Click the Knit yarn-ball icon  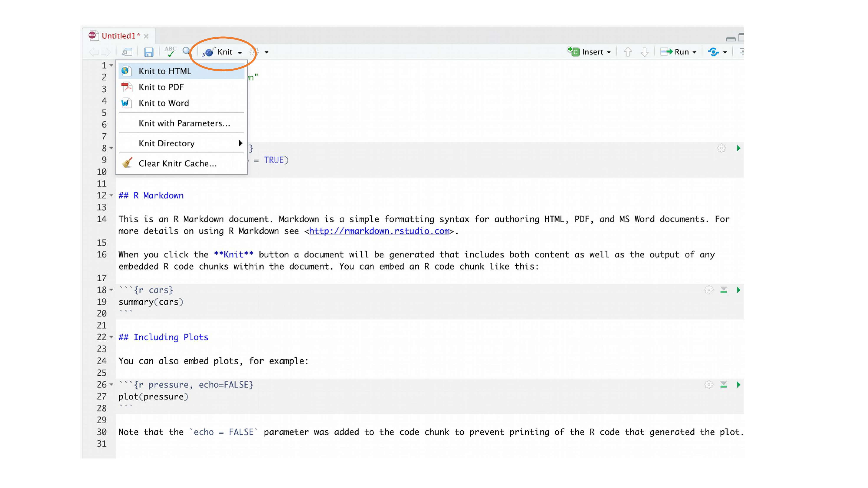click(209, 52)
